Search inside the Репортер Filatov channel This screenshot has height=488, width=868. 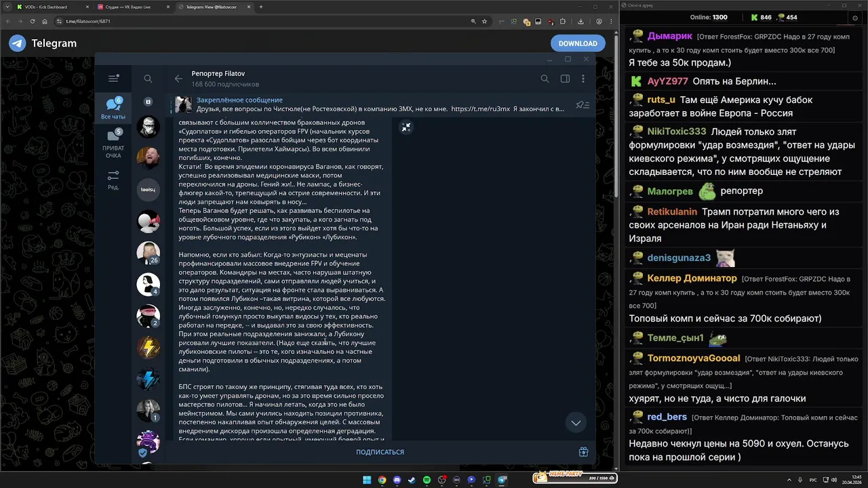pyautogui.click(x=545, y=79)
